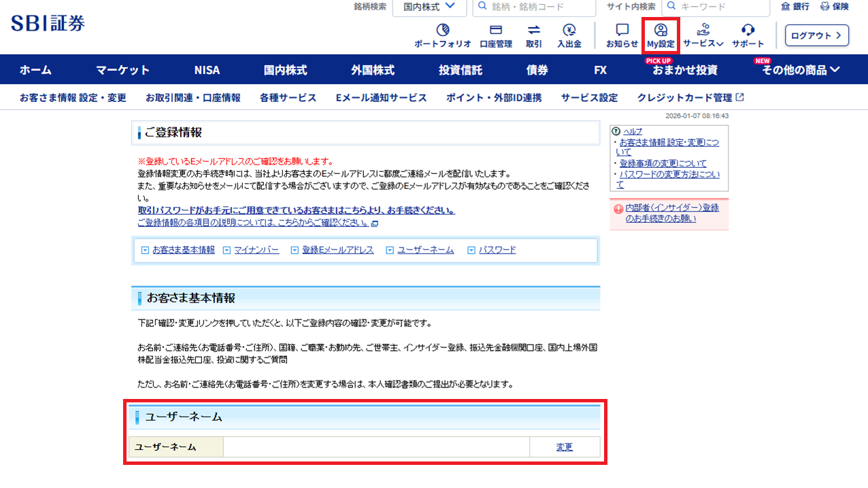Open help link お客さま情報 設定・変更について
Image resolution: width=868 pixels, height=488 pixels.
point(667,147)
